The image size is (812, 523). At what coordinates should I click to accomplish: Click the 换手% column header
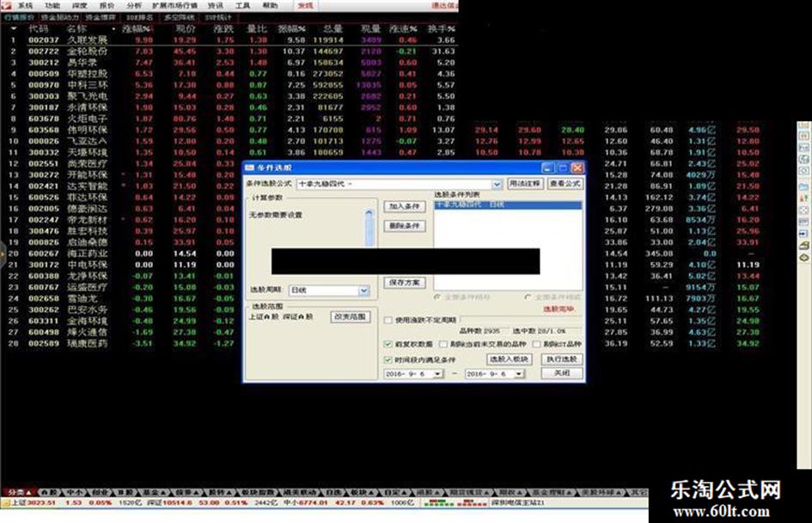441,29
